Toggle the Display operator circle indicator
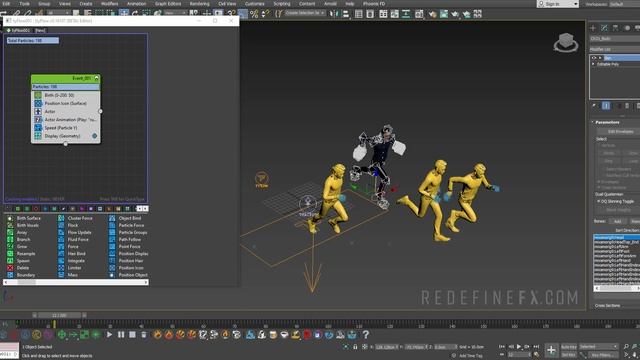The image size is (640, 360). coord(94,136)
